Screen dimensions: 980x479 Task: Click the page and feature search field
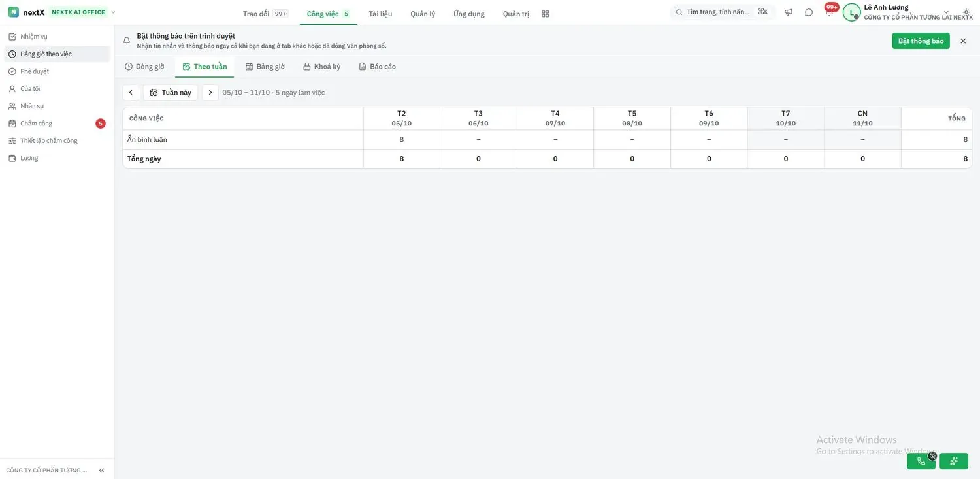click(722, 12)
